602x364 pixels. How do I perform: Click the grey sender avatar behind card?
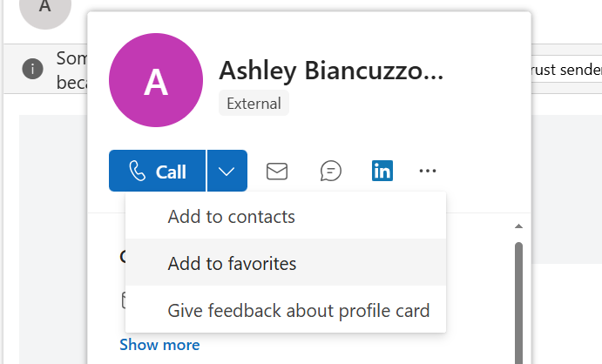coord(45,10)
